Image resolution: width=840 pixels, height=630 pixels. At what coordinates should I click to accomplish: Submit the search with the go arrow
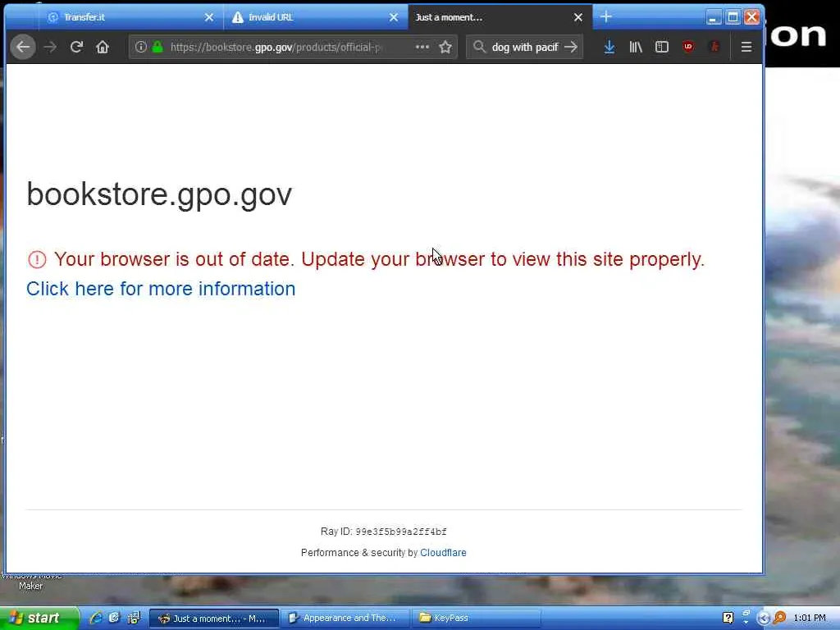(x=571, y=47)
